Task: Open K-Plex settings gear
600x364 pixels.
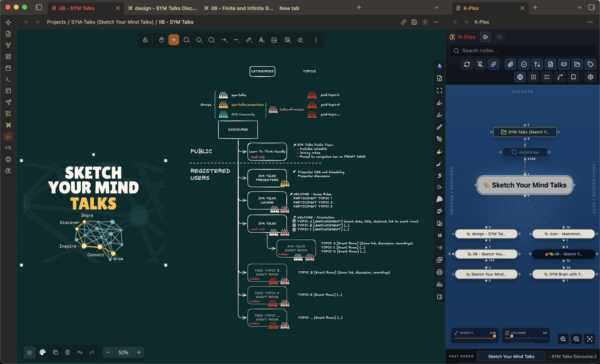Action: (590, 77)
